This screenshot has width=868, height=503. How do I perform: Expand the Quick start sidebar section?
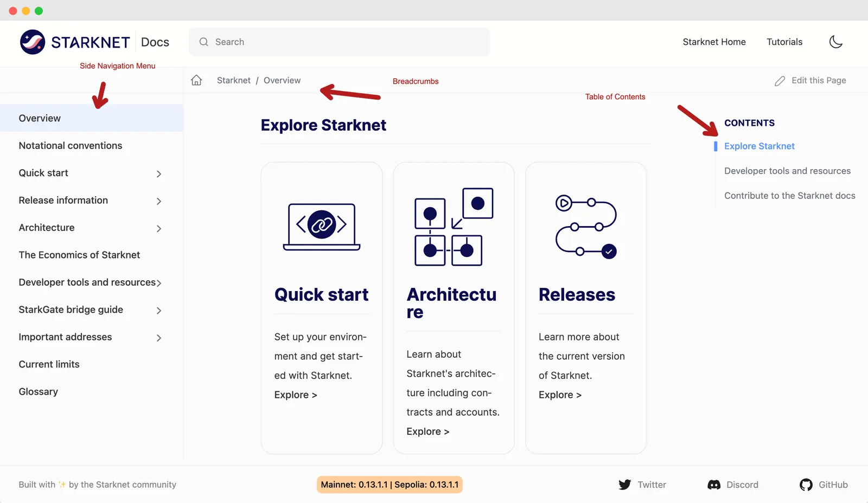[x=159, y=174]
